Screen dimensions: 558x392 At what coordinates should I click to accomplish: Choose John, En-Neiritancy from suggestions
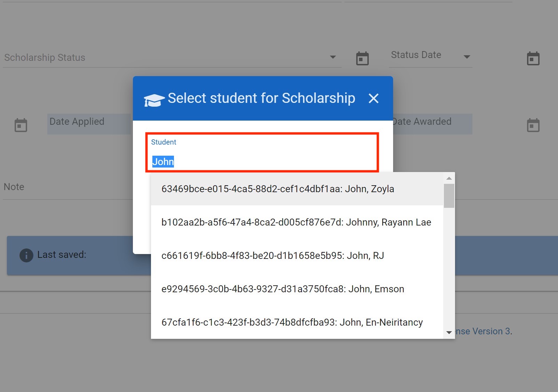[292, 322]
